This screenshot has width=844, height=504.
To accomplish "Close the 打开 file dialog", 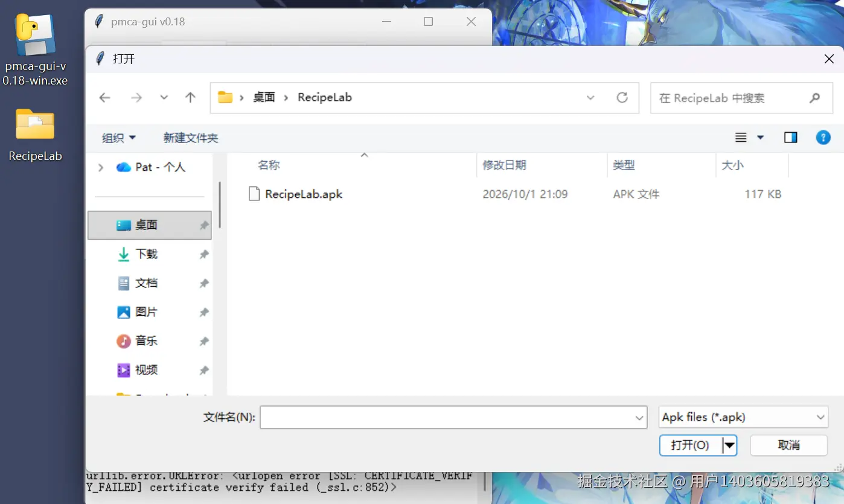I will pyautogui.click(x=829, y=59).
